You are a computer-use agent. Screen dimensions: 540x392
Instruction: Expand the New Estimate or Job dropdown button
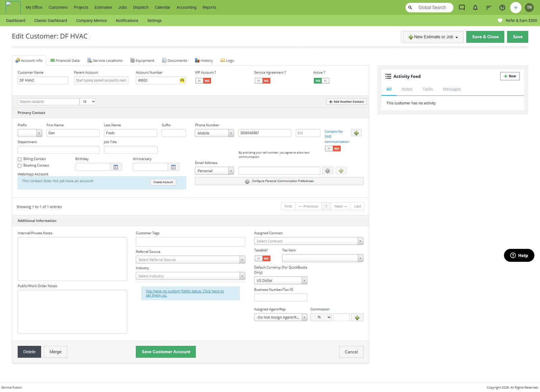(x=433, y=37)
